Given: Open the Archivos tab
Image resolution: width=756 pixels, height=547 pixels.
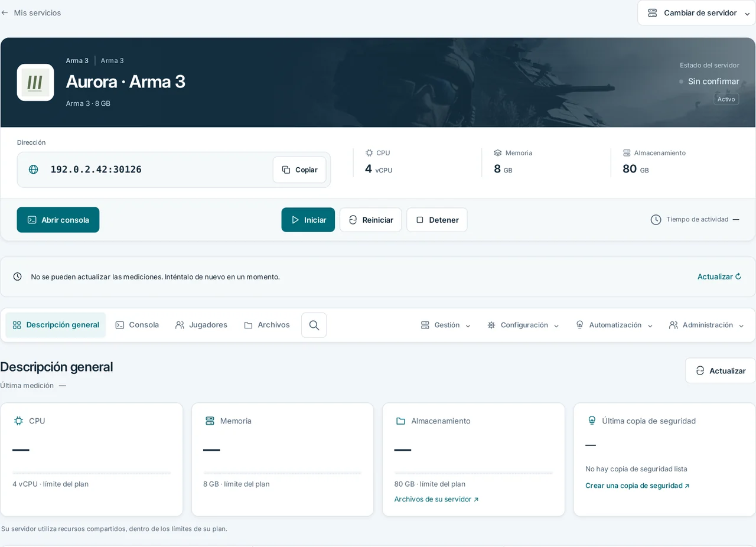Looking at the screenshot, I should coord(267,325).
